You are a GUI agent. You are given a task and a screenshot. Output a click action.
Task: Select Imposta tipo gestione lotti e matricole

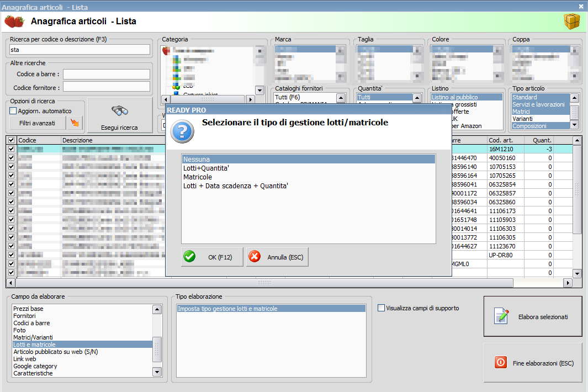coord(271,308)
